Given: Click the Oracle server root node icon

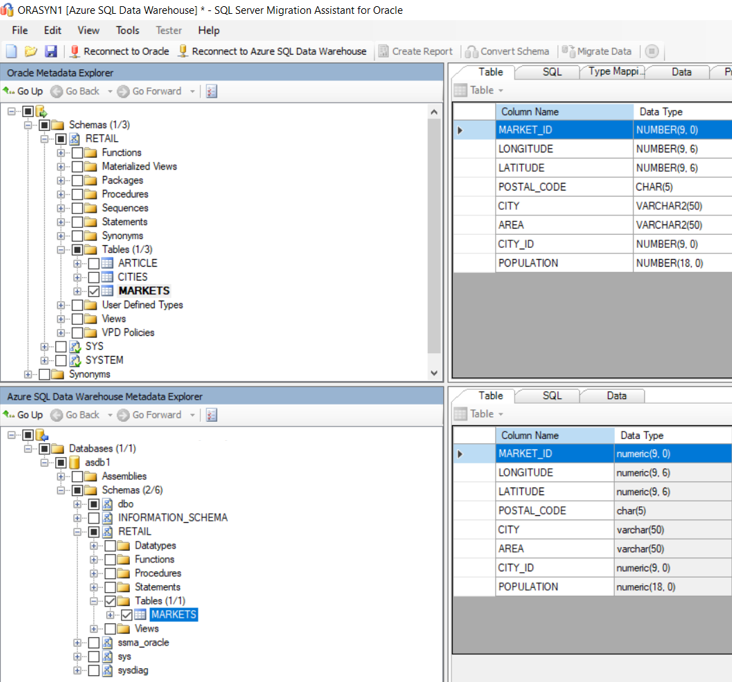Looking at the screenshot, I should [x=42, y=111].
